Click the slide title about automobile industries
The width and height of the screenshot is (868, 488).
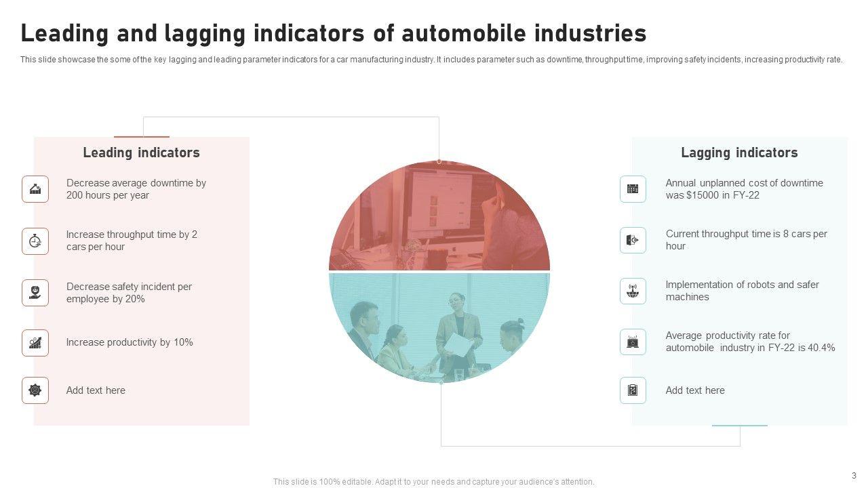333,33
